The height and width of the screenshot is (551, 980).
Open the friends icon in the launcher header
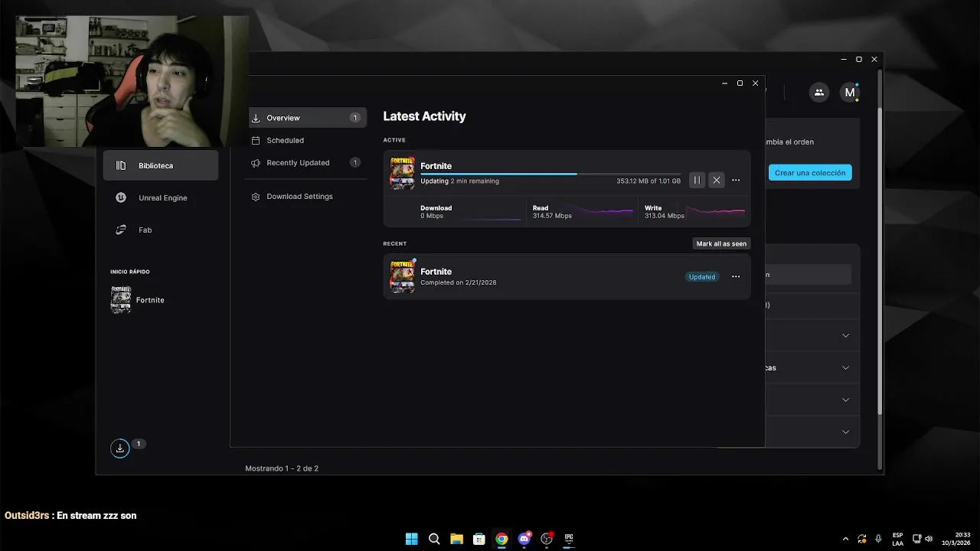click(x=818, y=93)
